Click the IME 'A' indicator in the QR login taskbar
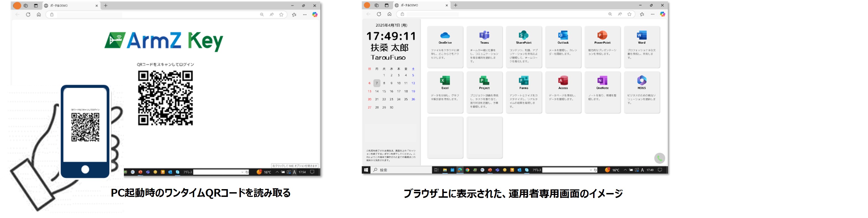 point(294,172)
